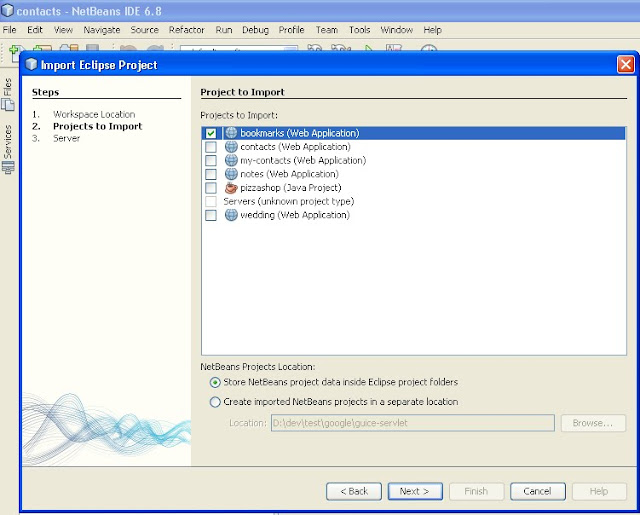The height and width of the screenshot is (515, 640).
Task: Open the Team menu
Action: pos(327,30)
